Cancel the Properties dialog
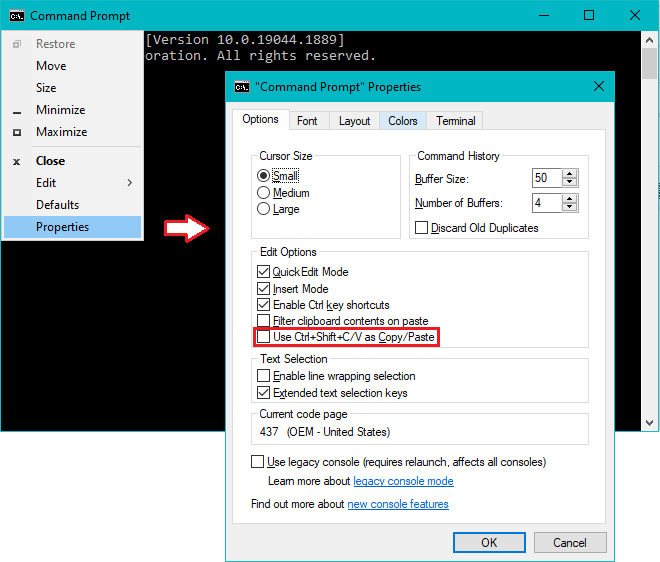 570,543
